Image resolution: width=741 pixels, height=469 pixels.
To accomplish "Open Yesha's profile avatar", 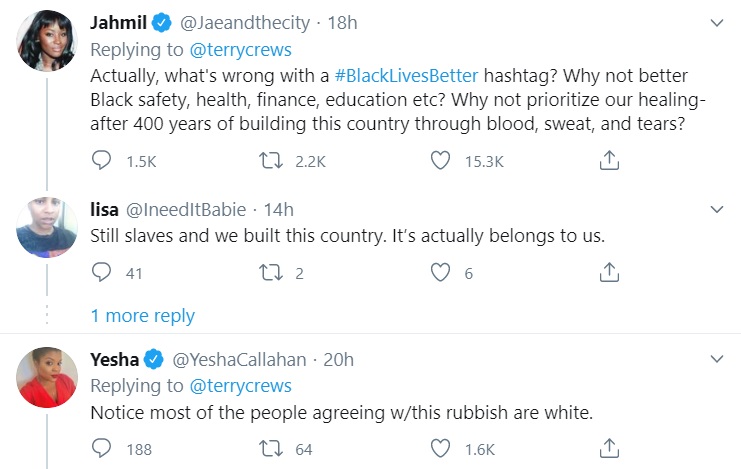I will coord(47,378).
